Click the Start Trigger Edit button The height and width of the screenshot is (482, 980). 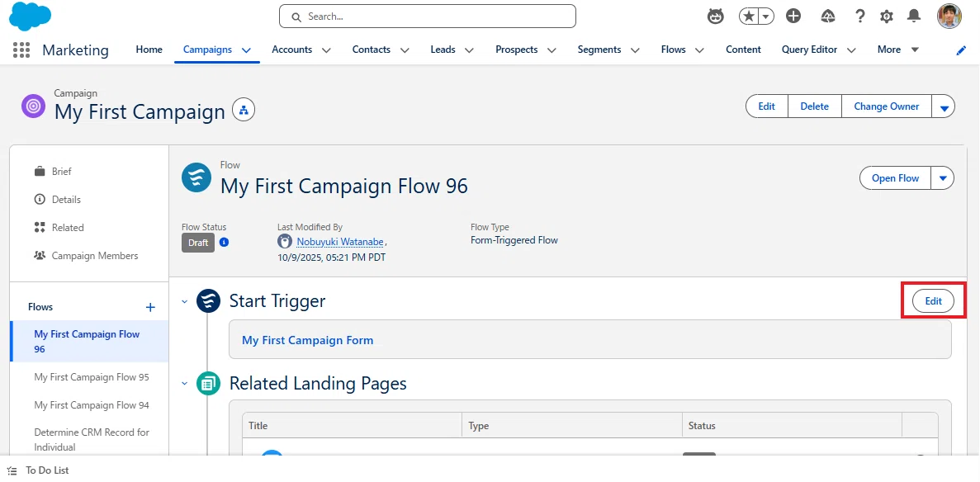[x=933, y=300]
